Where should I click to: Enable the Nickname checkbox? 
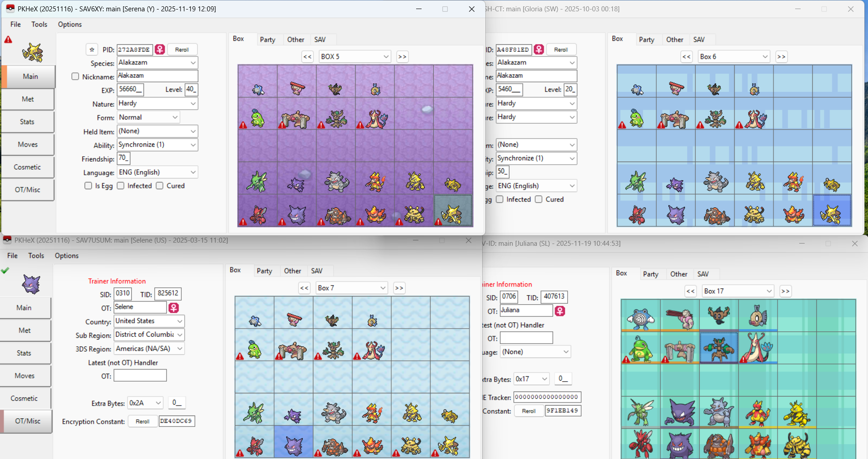point(76,76)
